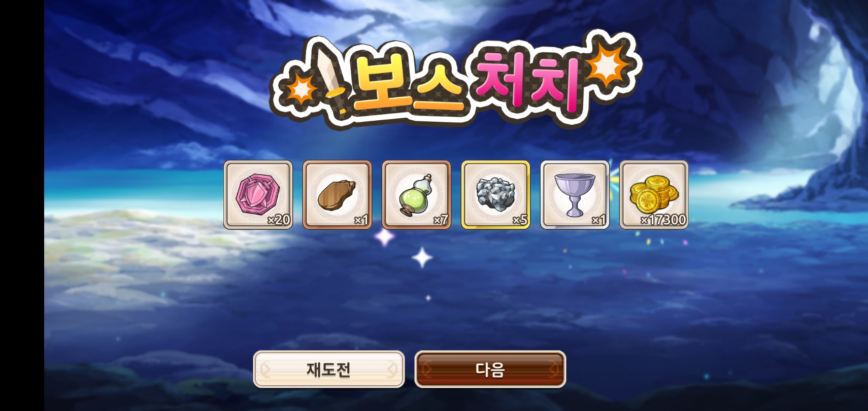Click the x20 quantity on pink gem

click(279, 220)
